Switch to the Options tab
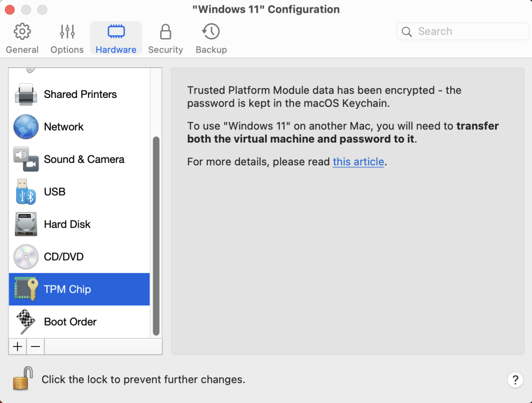The height and width of the screenshot is (403, 532). 67,39
